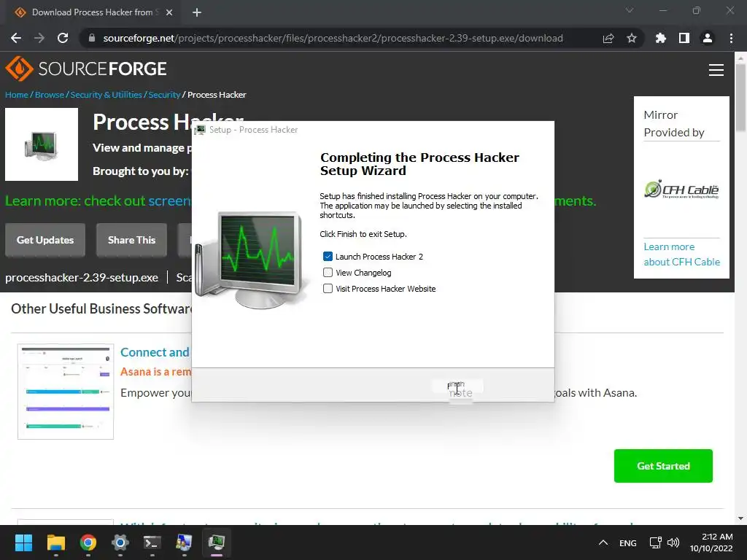This screenshot has height=560, width=747.
Task: Click the page vertical scrollbar thumb
Action: pos(740,98)
